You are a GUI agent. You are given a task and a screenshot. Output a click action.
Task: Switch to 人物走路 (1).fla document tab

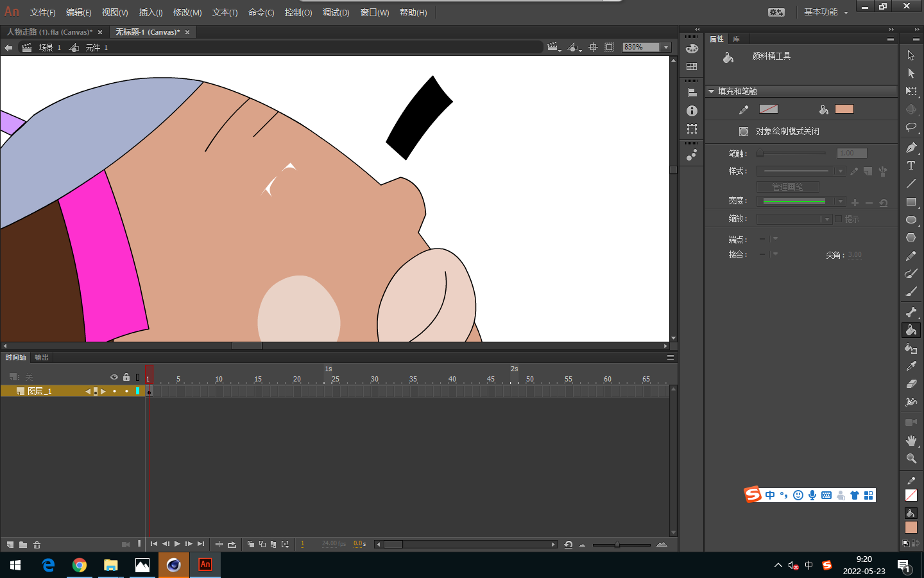point(50,32)
